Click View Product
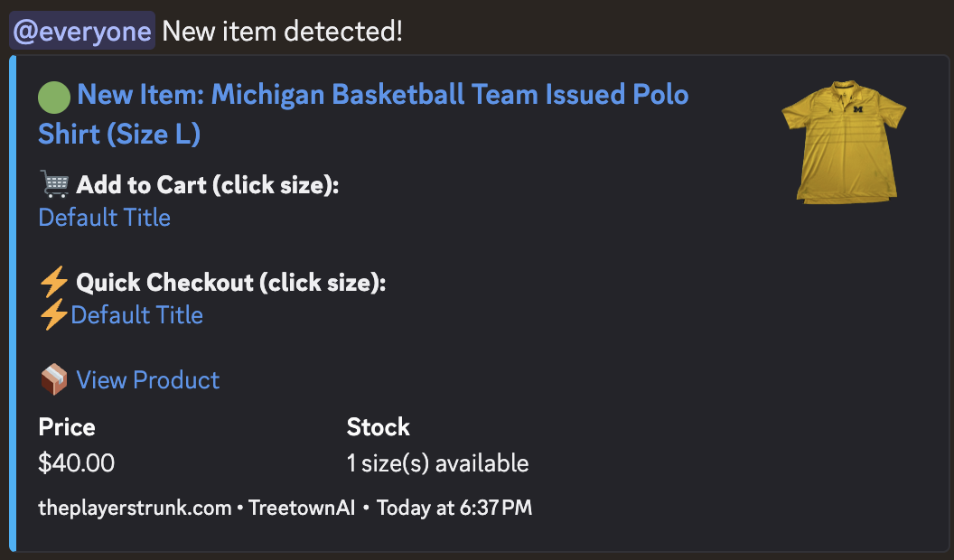The image size is (954, 560). click(x=147, y=379)
